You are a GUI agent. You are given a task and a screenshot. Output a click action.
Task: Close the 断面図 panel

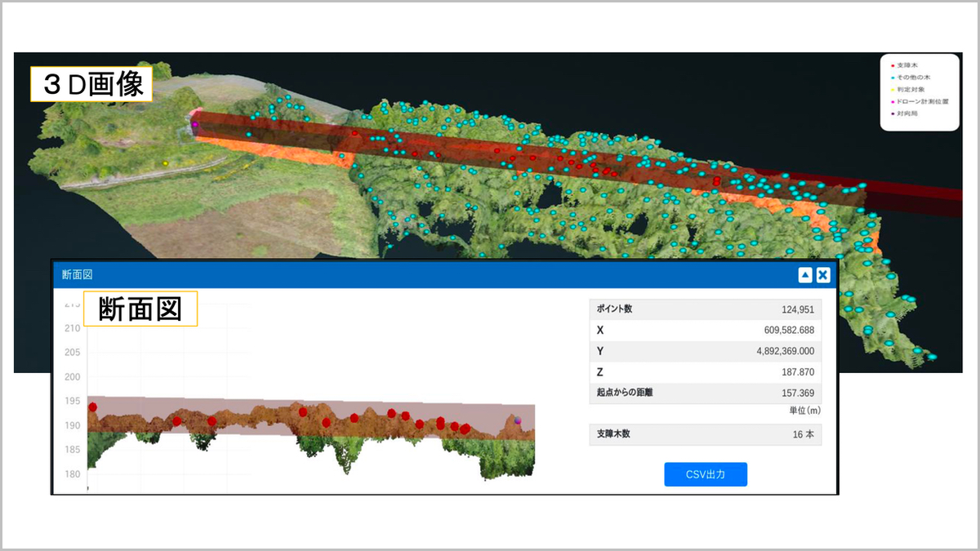coord(823,275)
